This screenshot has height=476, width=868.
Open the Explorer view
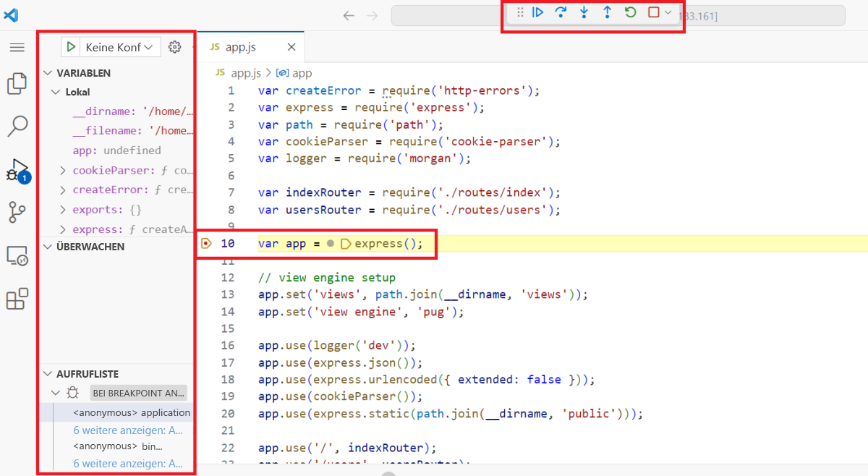click(17, 83)
